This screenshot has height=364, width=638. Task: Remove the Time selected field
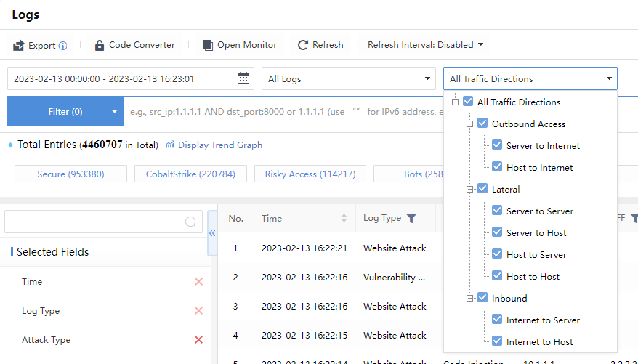pos(198,281)
